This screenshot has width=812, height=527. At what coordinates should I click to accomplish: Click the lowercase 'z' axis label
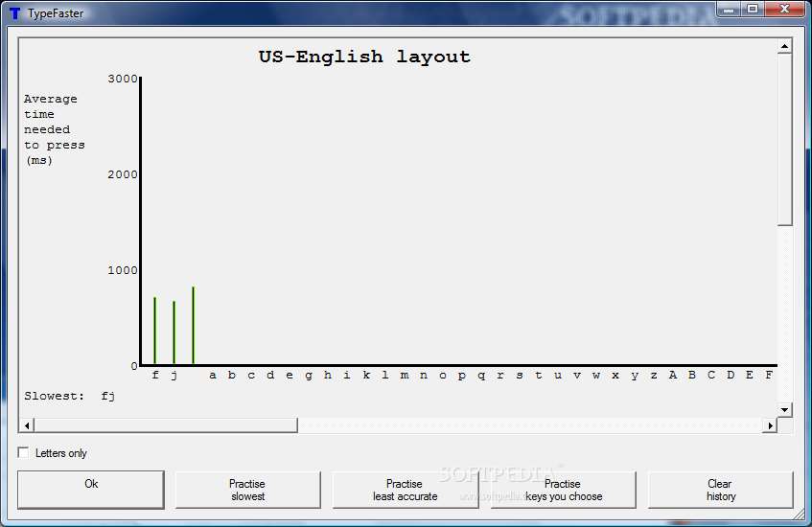tap(654, 376)
